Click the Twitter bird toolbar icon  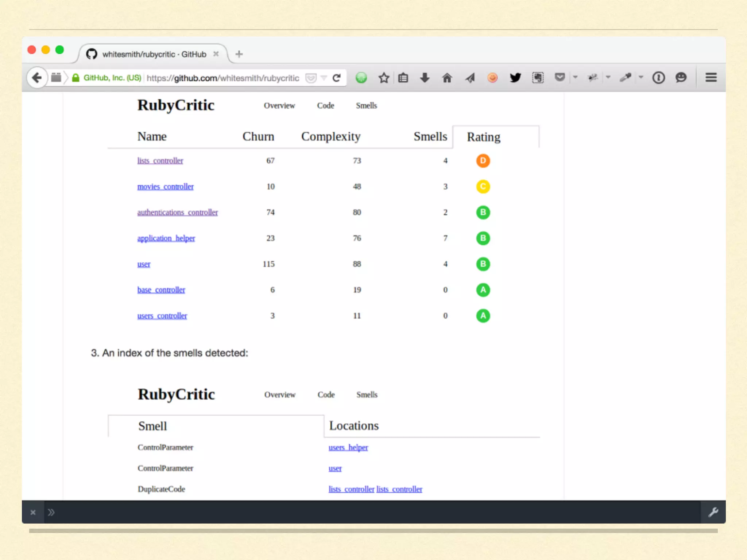point(515,78)
